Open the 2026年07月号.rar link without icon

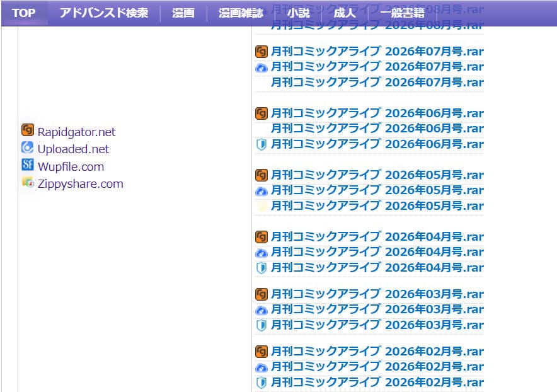[x=377, y=83]
